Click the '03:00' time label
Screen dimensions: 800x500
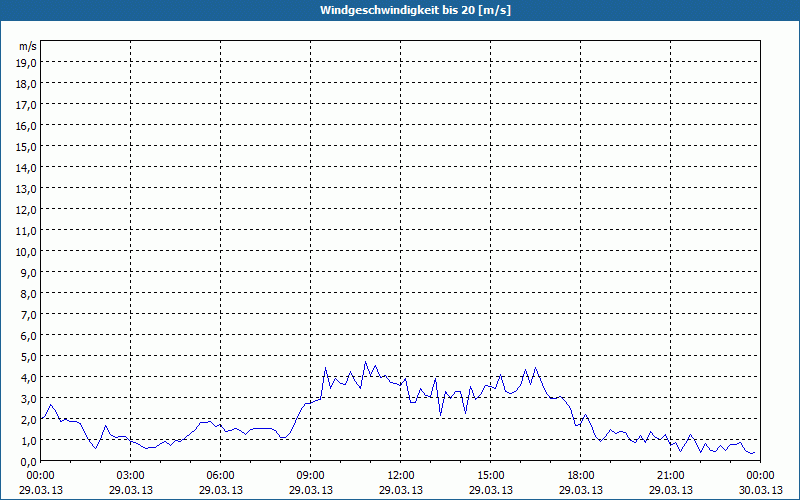[x=131, y=476]
